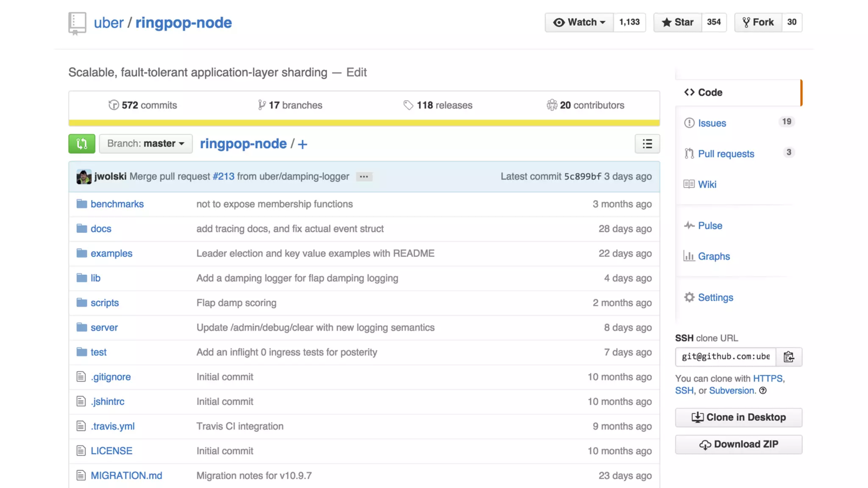Click the help question mark icon
This screenshot has width=868, height=488.
click(x=763, y=391)
